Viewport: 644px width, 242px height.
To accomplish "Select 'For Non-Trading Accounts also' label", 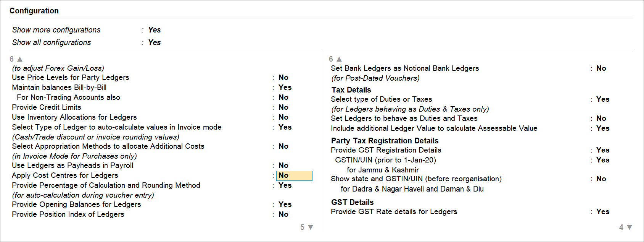I will [x=69, y=97].
